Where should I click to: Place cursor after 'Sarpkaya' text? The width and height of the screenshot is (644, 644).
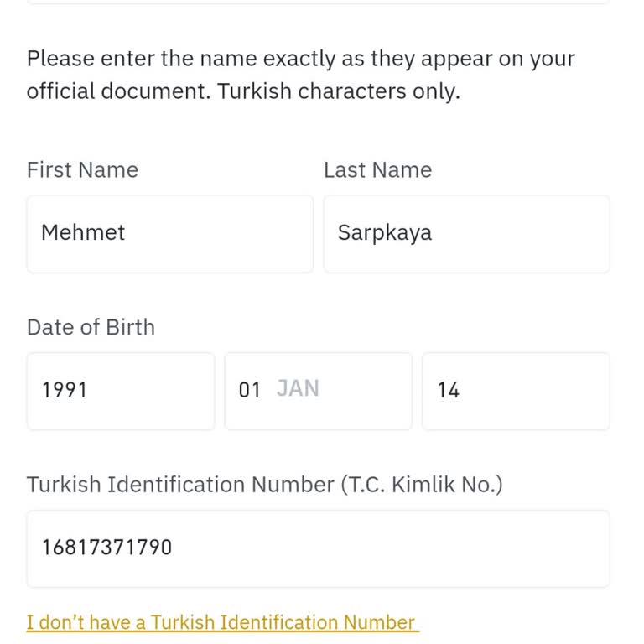[x=435, y=232]
